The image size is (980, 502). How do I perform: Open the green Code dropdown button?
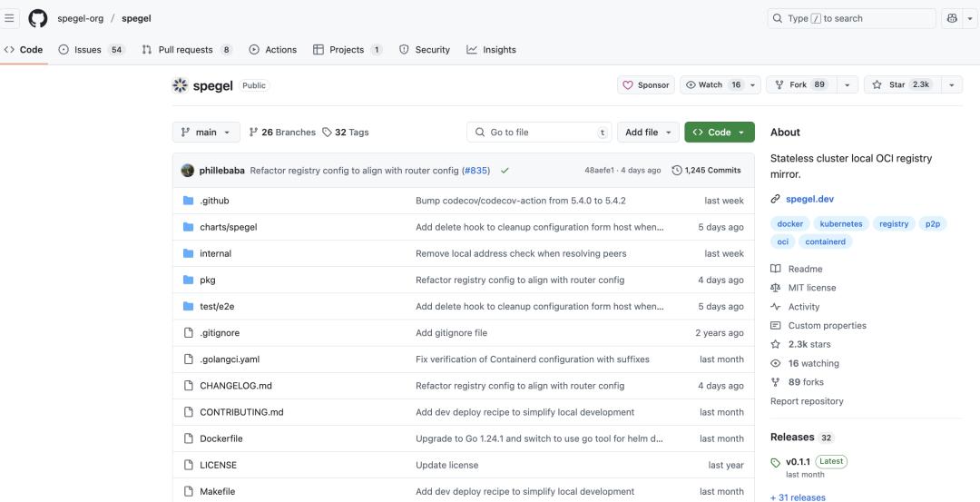(x=720, y=132)
